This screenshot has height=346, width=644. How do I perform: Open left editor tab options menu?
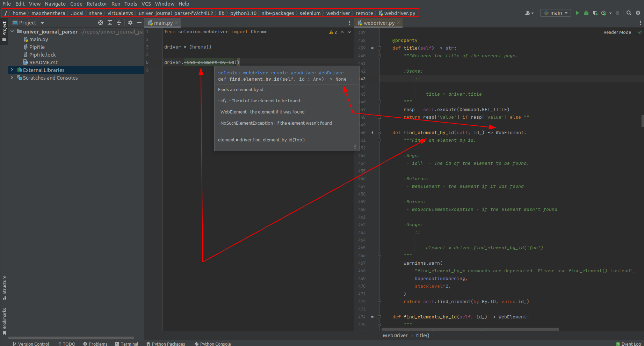[x=349, y=23]
